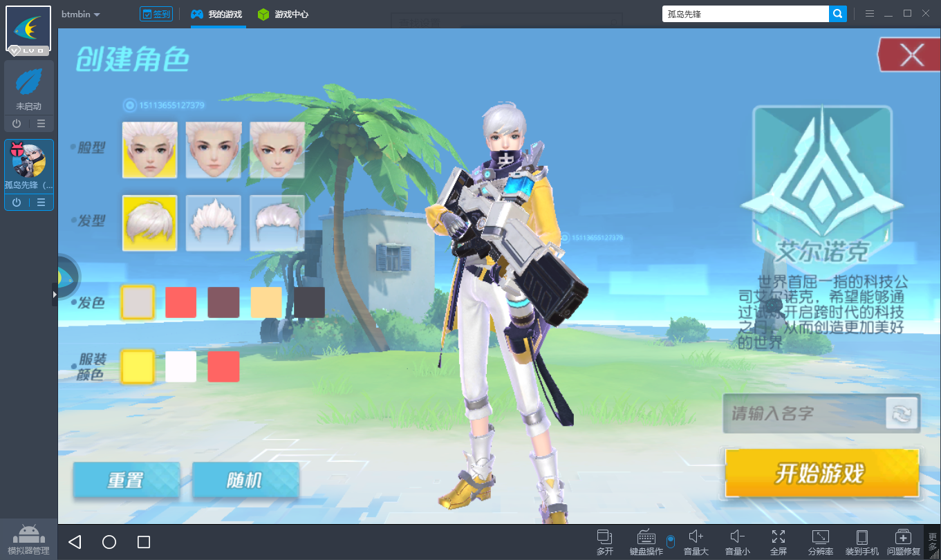The image size is (941, 560).
Task: Expand the collapsed side panel arrow
Action: point(55,294)
